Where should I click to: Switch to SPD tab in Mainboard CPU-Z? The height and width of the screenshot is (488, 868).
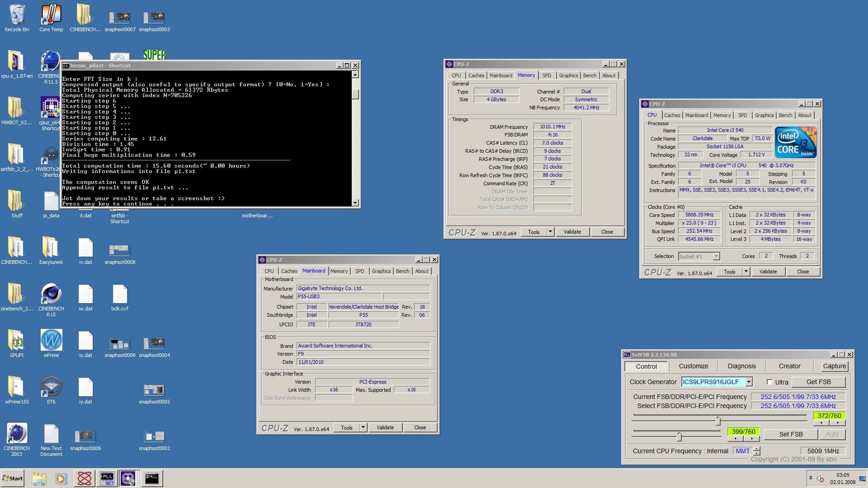359,271
